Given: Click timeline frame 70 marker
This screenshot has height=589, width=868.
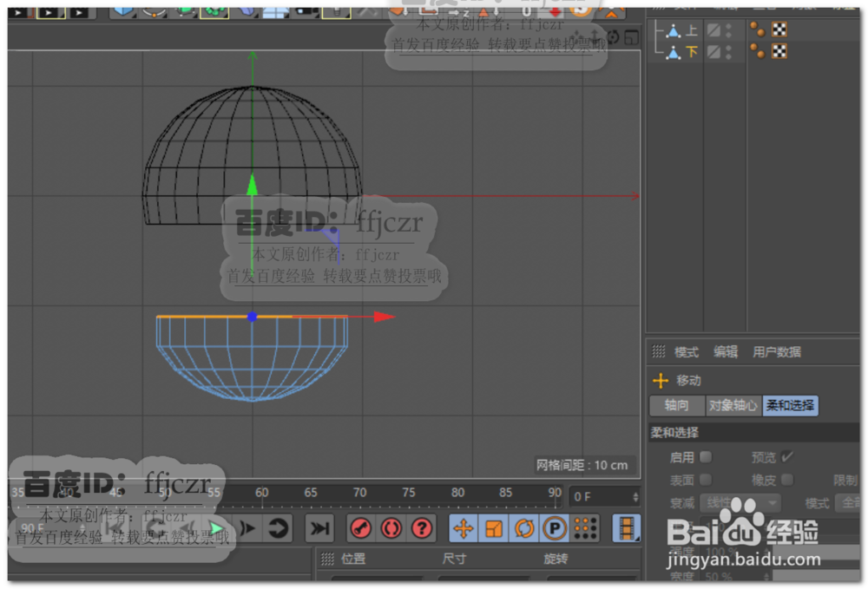Looking at the screenshot, I should (x=360, y=492).
